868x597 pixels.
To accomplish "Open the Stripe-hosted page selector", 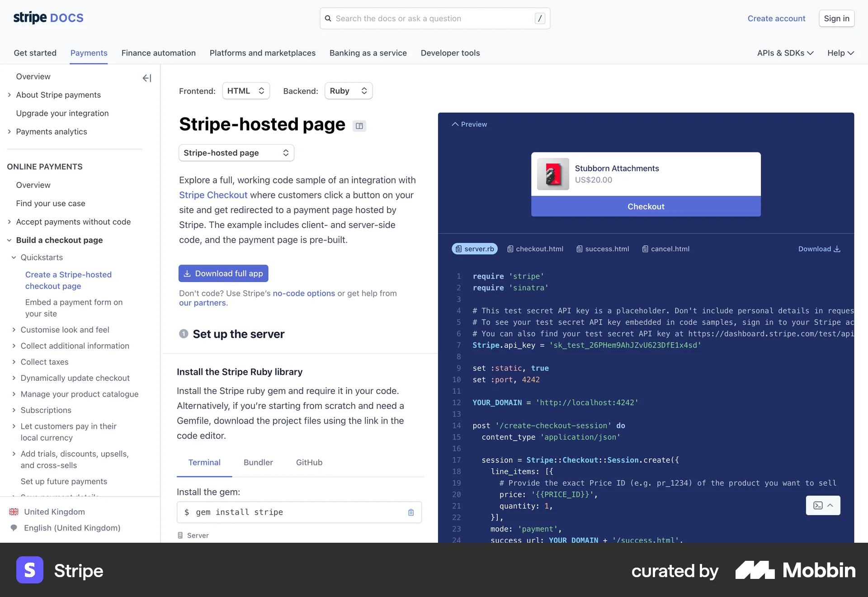I will tap(236, 152).
